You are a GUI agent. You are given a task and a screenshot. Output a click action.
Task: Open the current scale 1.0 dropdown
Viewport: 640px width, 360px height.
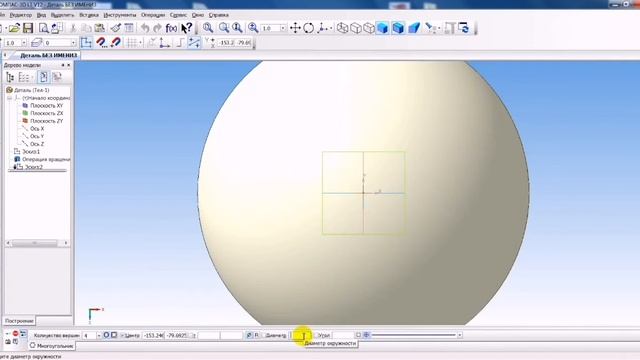tap(24, 42)
